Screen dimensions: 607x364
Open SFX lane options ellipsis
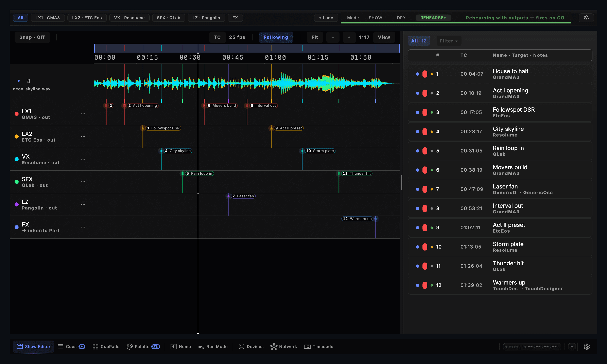point(83,182)
